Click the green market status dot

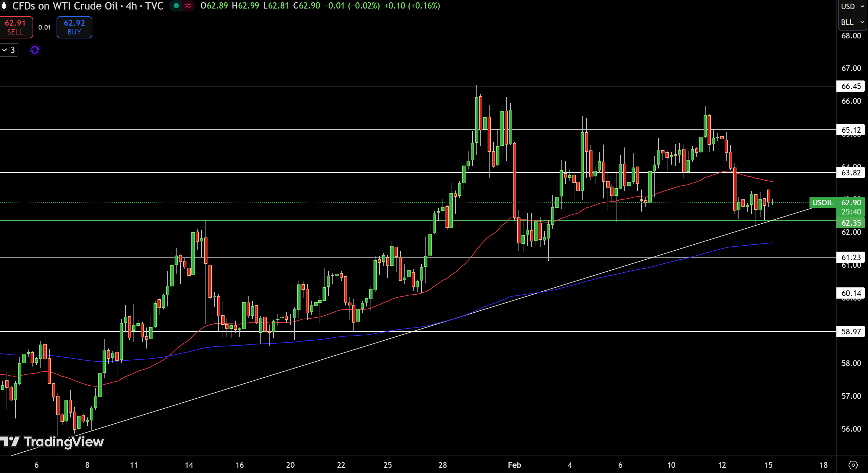tap(176, 6)
